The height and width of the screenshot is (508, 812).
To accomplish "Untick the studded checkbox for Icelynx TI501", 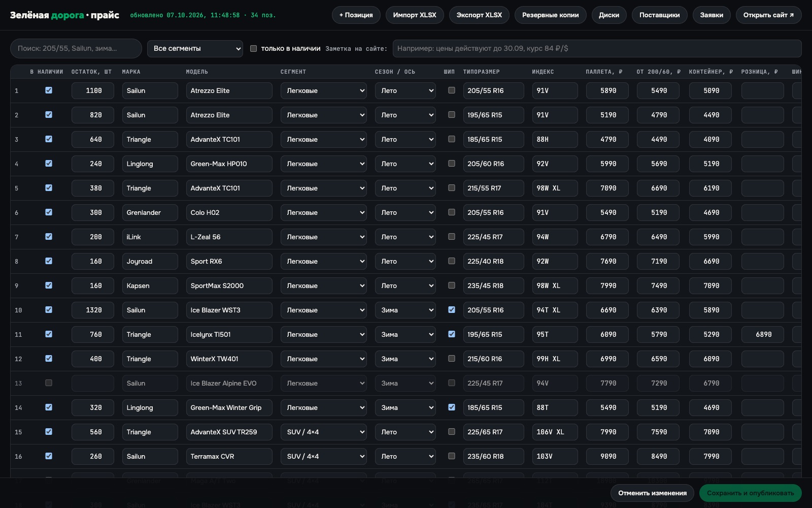I will click(x=452, y=334).
